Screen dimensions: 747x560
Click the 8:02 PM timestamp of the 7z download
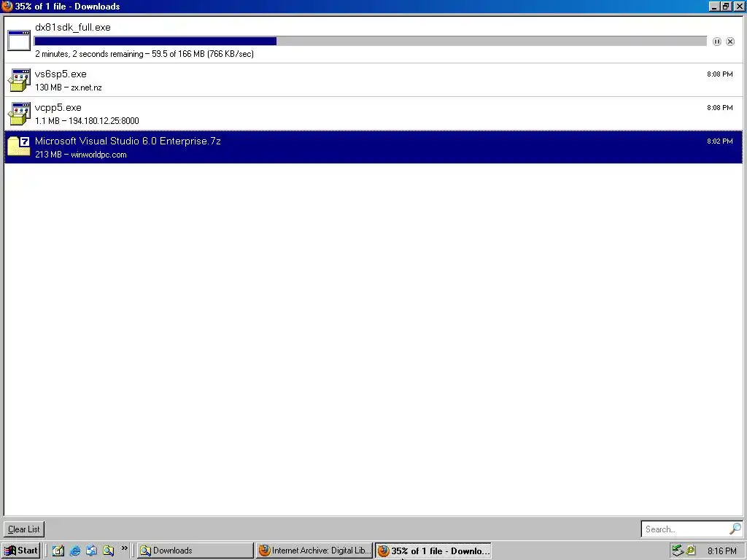720,141
